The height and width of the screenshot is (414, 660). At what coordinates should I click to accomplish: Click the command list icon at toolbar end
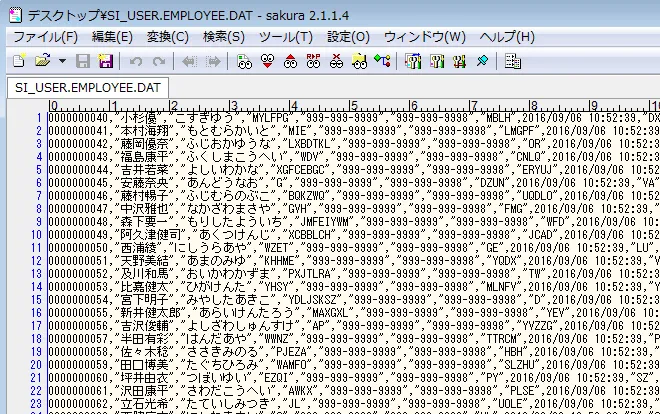click(513, 61)
